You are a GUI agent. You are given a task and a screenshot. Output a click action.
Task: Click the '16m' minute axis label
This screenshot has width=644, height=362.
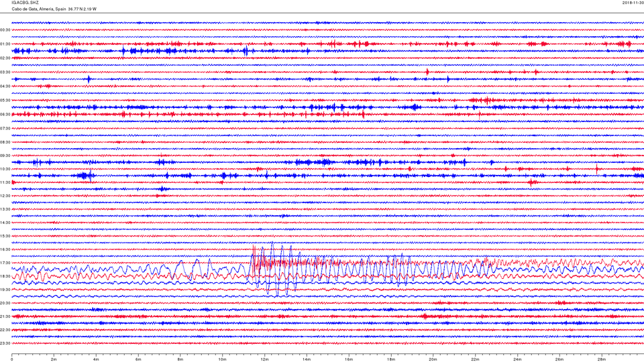click(349, 359)
